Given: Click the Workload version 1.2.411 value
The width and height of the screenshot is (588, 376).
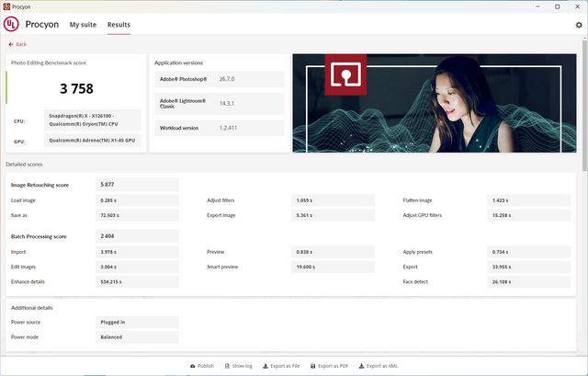Looking at the screenshot, I should tap(228, 128).
